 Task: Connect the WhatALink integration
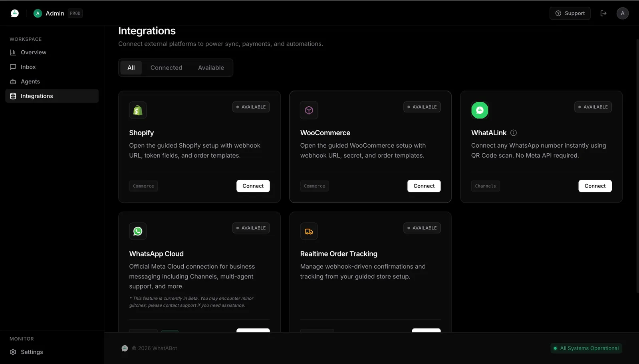click(595, 186)
